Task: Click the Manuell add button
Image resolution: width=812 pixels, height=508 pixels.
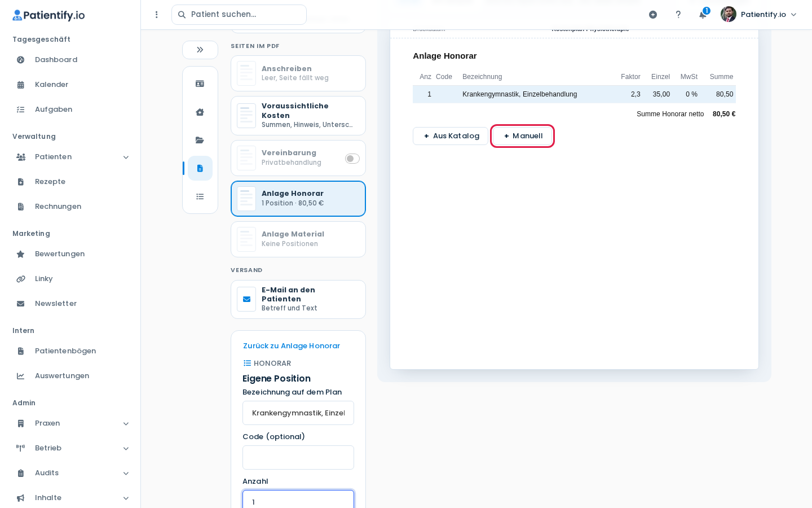Action: pyautogui.click(x=523, y=136)
